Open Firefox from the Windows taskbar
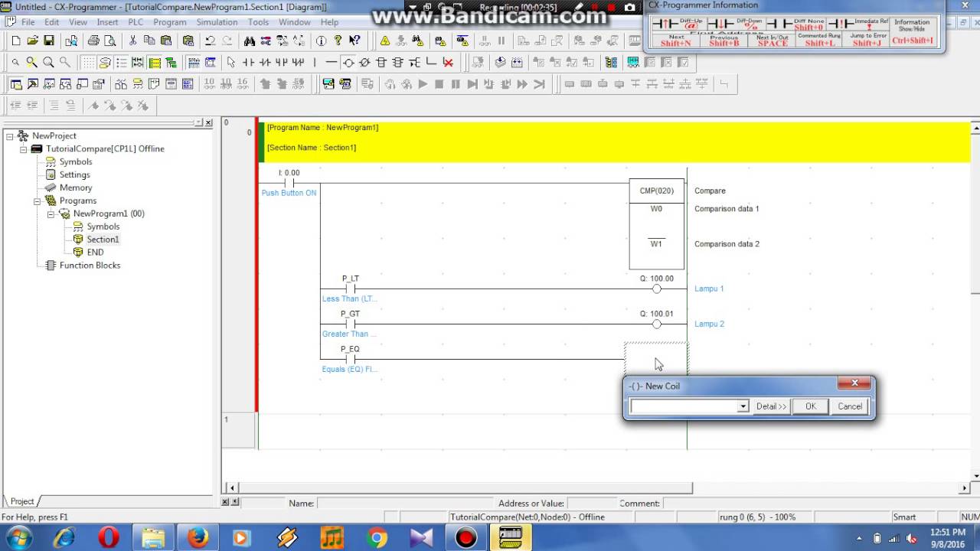 pyautogui.click(x=198, y=538)
